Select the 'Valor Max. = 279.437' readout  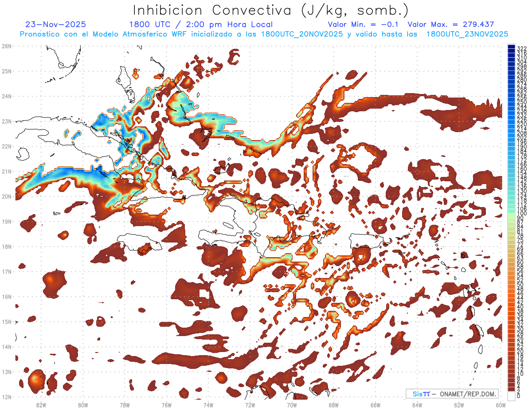tap(451, 24)
